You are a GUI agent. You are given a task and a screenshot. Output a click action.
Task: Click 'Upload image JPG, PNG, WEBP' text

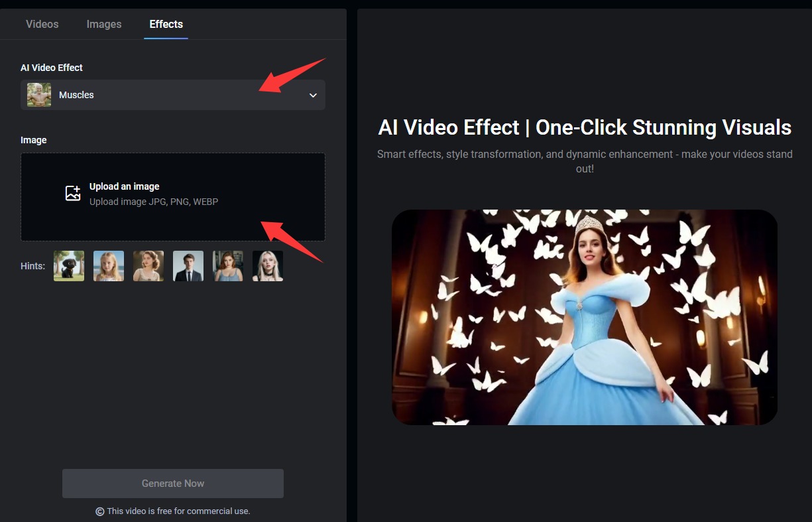154,202
